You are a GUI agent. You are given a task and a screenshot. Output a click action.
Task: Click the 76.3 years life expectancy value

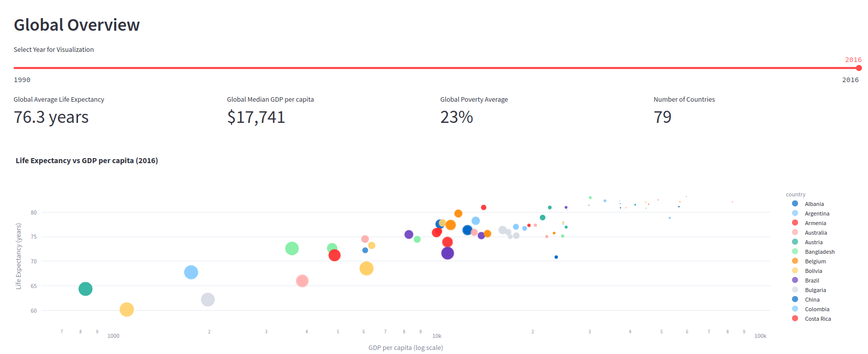click(51, 117)
